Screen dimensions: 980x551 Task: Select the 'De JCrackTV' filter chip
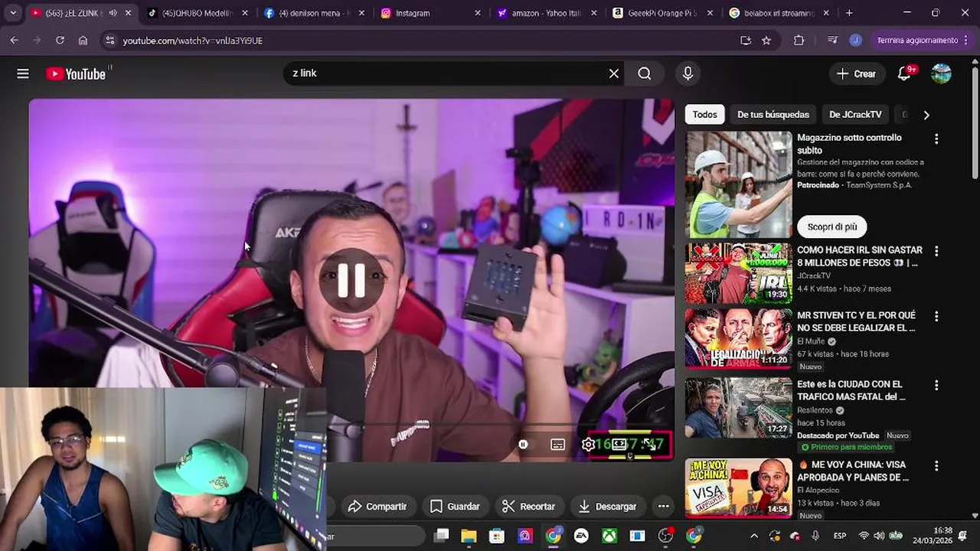point(855,115)
